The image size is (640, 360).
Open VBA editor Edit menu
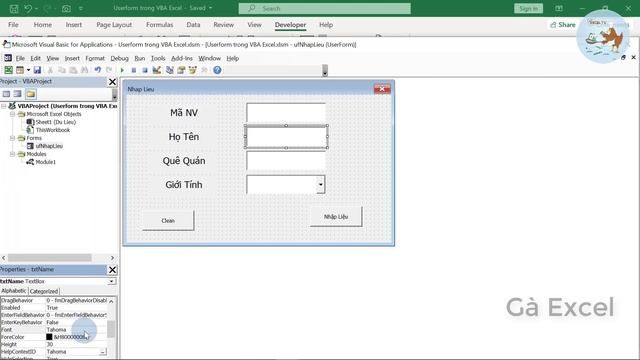click(36, 58)
